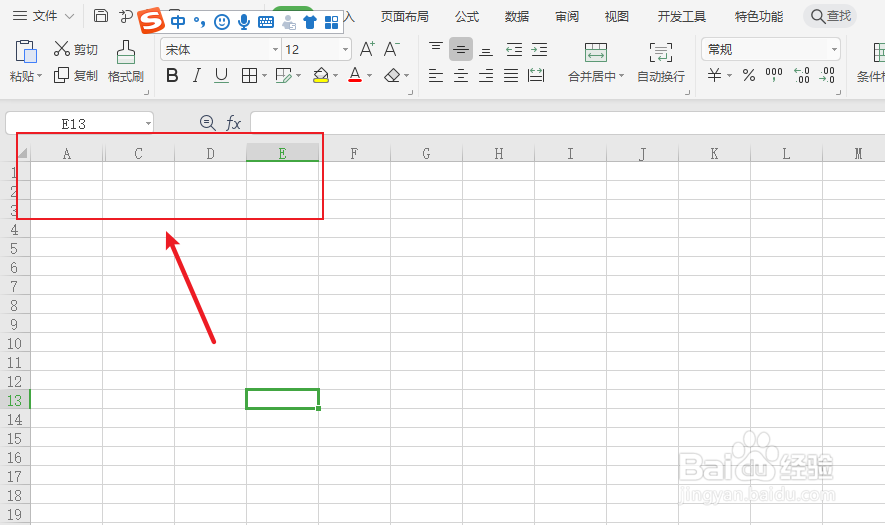The width and height of the screenshot is (885, 525).
Task: Select the Format Painter brush
Action: 125,62
